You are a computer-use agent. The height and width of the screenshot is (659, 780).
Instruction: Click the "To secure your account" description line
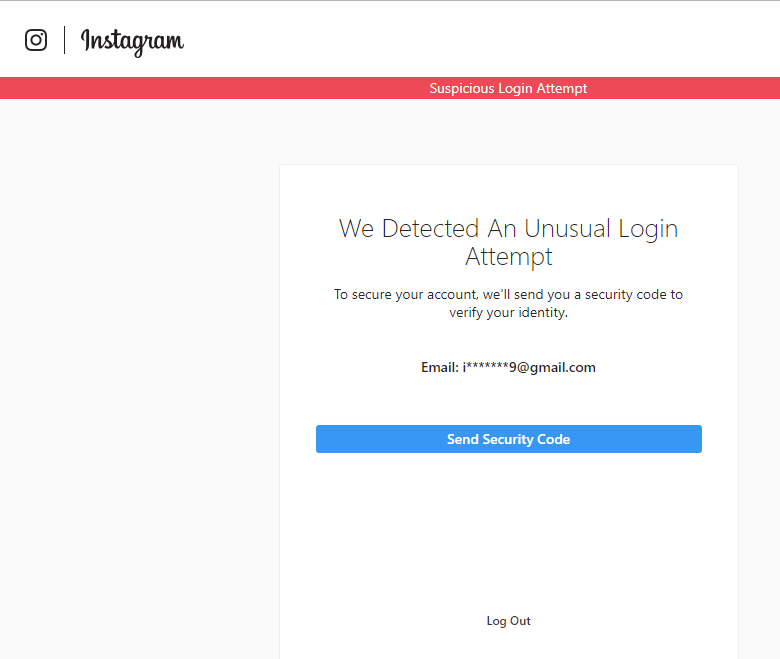coord(508,295)
